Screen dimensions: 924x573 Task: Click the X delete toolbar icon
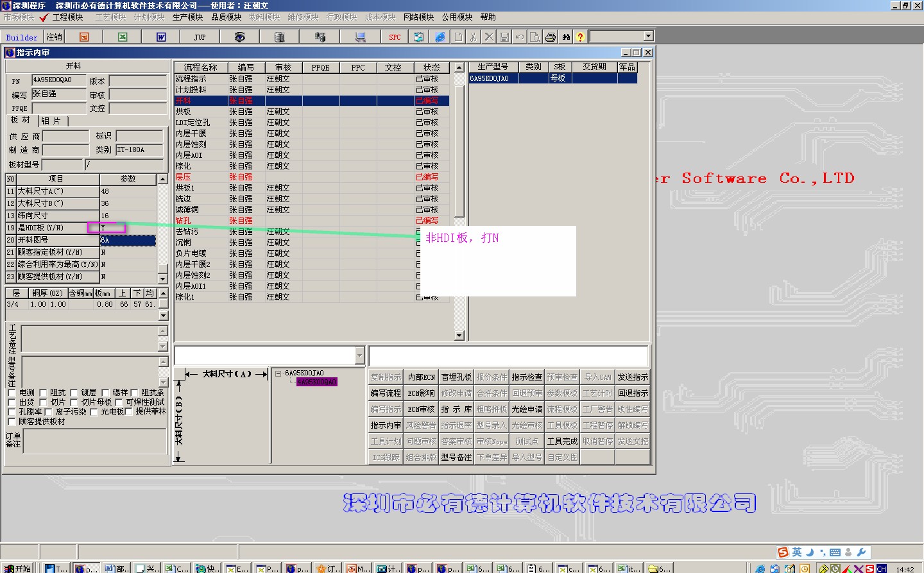point(489,37)
